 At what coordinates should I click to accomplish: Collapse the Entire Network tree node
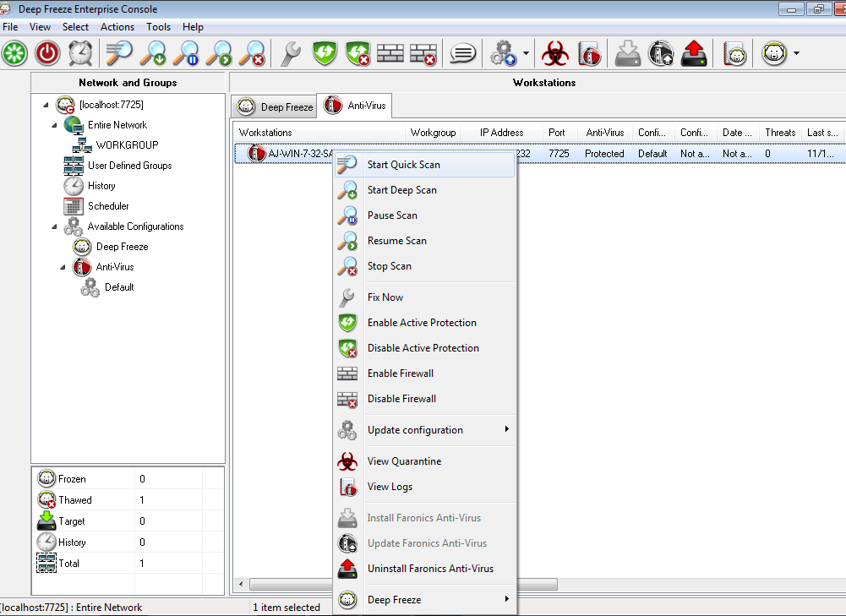[55, 125]
